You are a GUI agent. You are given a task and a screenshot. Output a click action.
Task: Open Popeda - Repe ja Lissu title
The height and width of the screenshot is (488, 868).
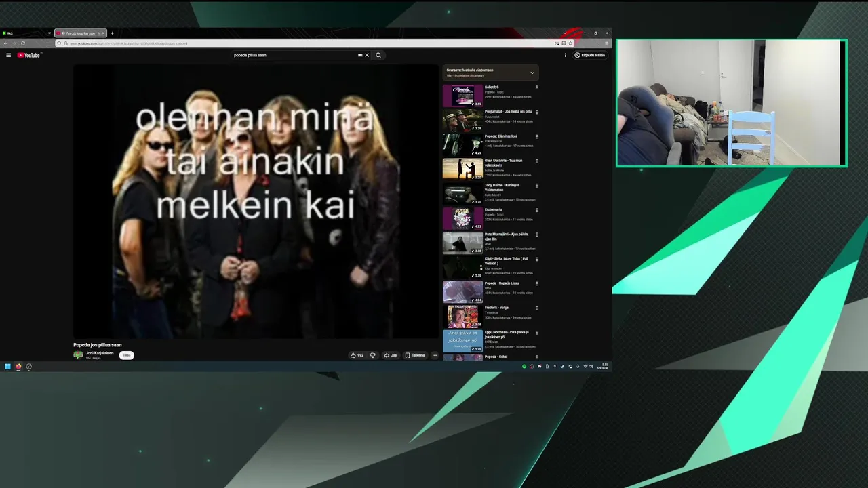tap(502, 283)
